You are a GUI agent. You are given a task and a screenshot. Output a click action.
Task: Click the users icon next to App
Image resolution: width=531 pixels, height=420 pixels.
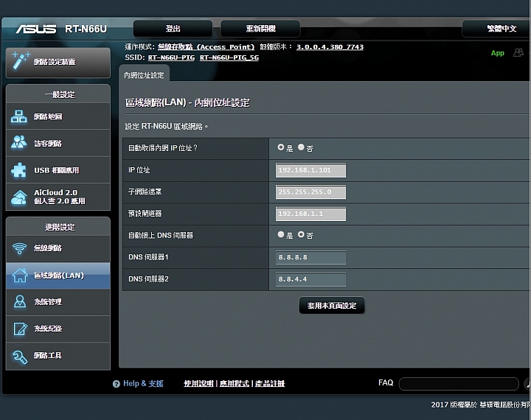[518, 53]
